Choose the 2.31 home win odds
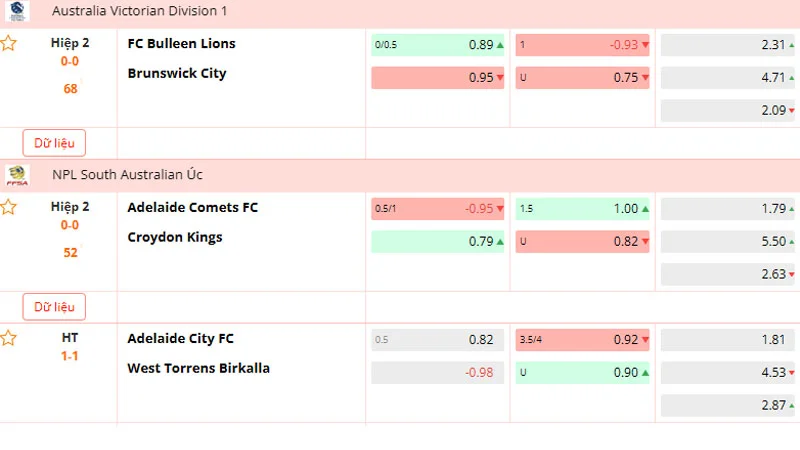This screenshot has width=800, height=450. click(728, 45)
